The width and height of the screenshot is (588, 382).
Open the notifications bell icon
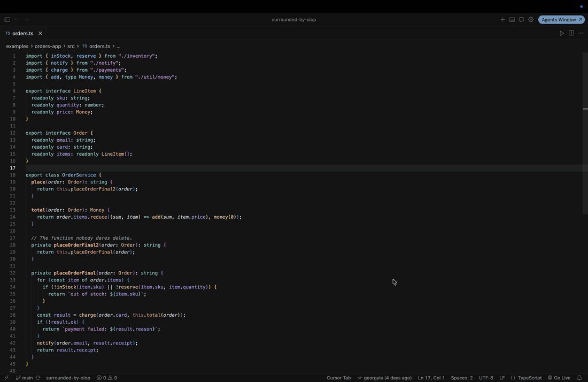click(x=579, y=378)
